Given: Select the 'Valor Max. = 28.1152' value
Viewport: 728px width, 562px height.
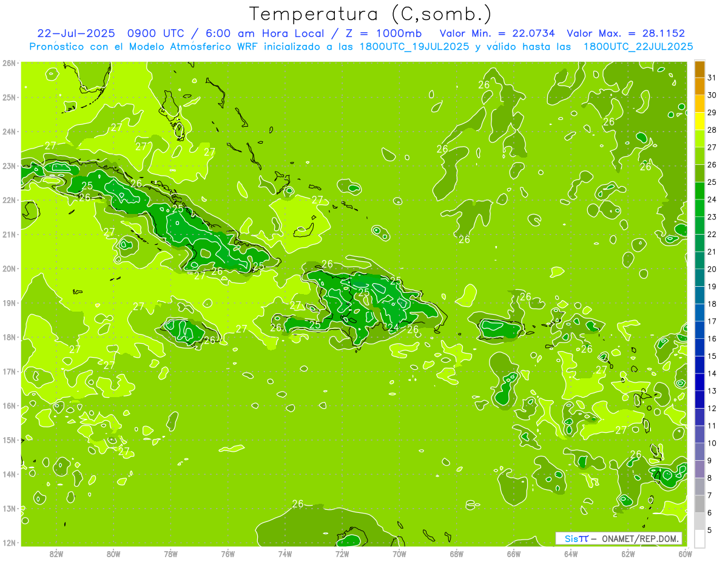Looking at the screenshot, I should click(x=626, y=33).
